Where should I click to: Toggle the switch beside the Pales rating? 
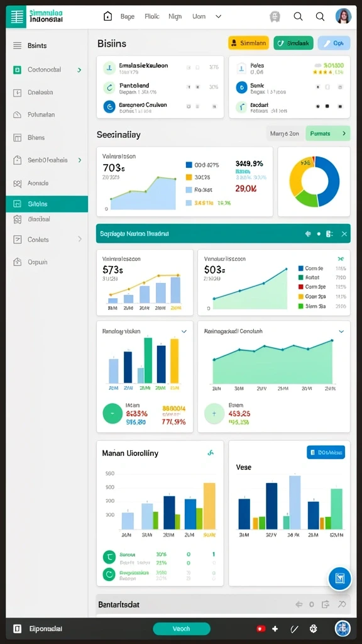tap(317, 65)
